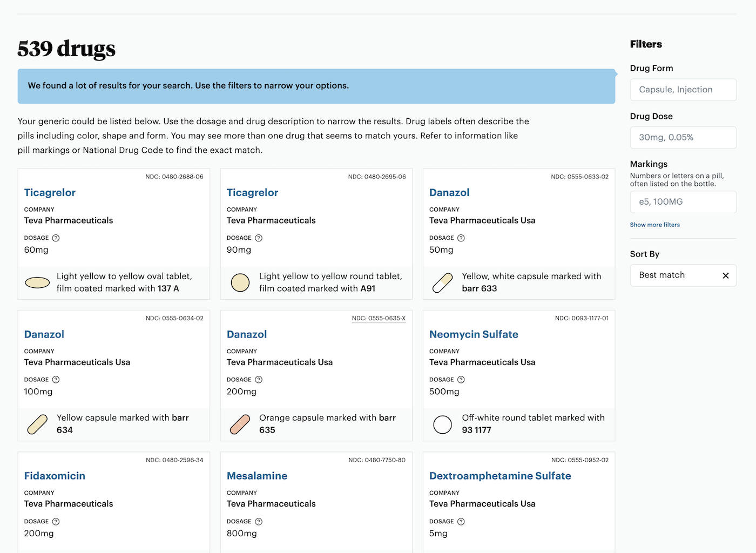
Task: Click the Show more filters link
Action: click(x=655, y=225)
